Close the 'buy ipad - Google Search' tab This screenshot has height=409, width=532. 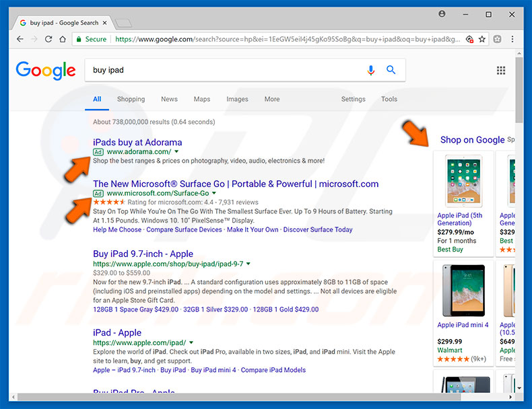click(105, 23)
